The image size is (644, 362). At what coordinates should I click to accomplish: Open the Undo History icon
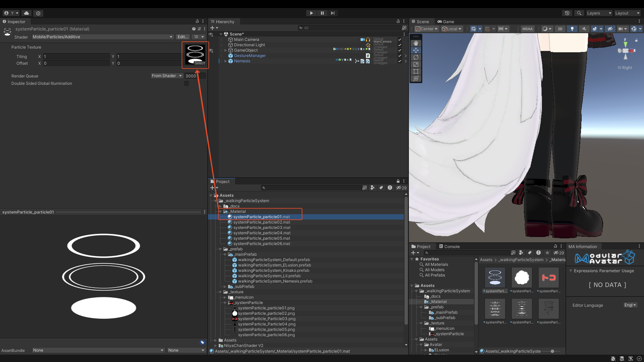point(567,13)
